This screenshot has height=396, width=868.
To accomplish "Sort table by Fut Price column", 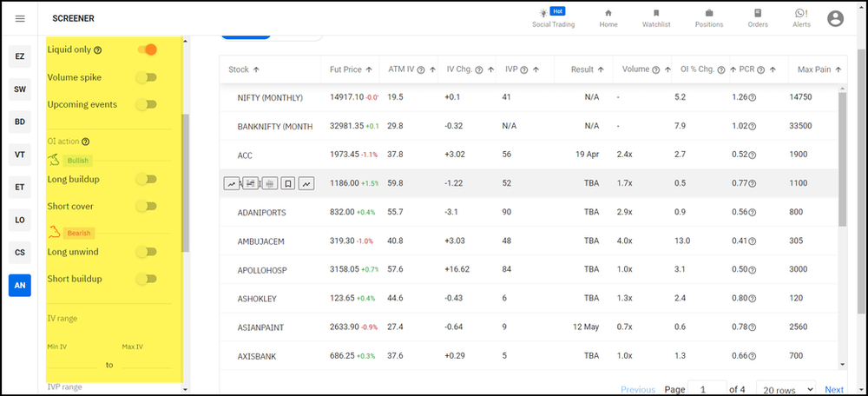I will click(351, 69).
